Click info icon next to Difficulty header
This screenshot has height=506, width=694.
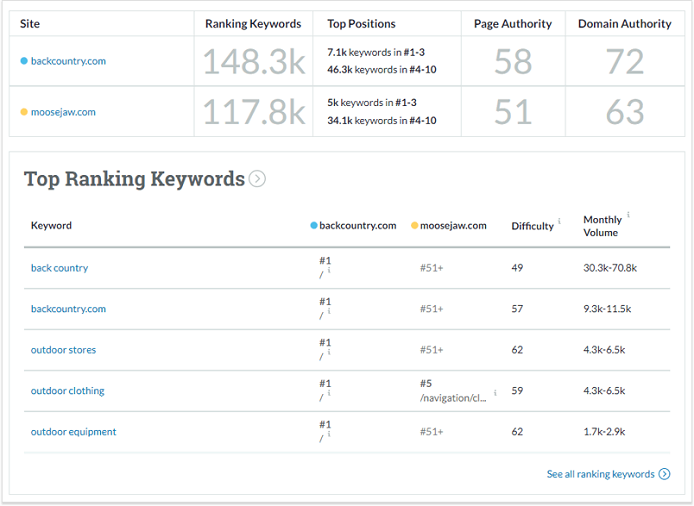coord(559,221)
